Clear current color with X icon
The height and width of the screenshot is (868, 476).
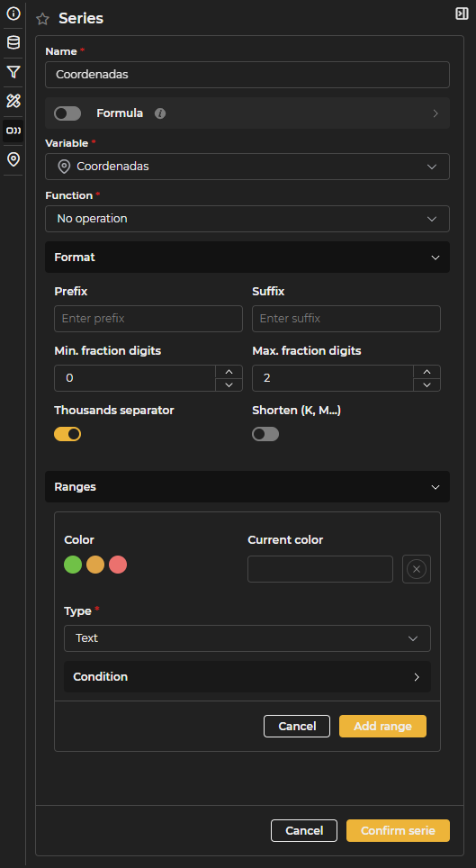pos(417,569)
